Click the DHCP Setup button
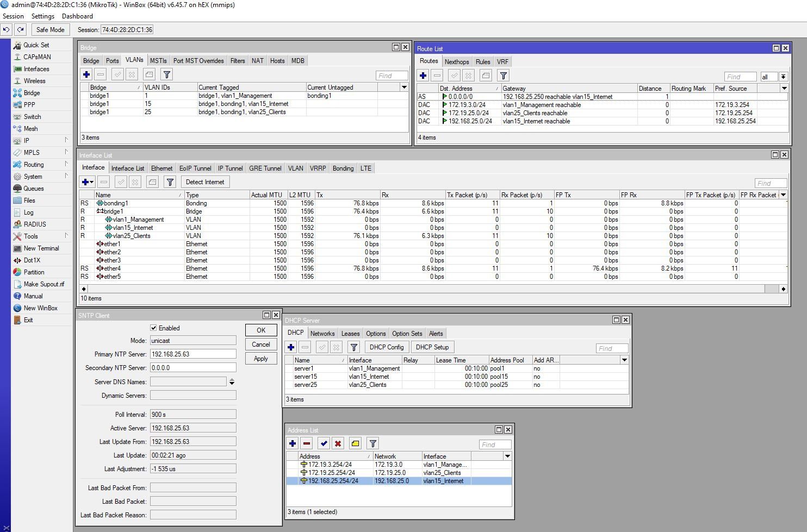The width and height of the screenshot is (807, 532). 432,347
